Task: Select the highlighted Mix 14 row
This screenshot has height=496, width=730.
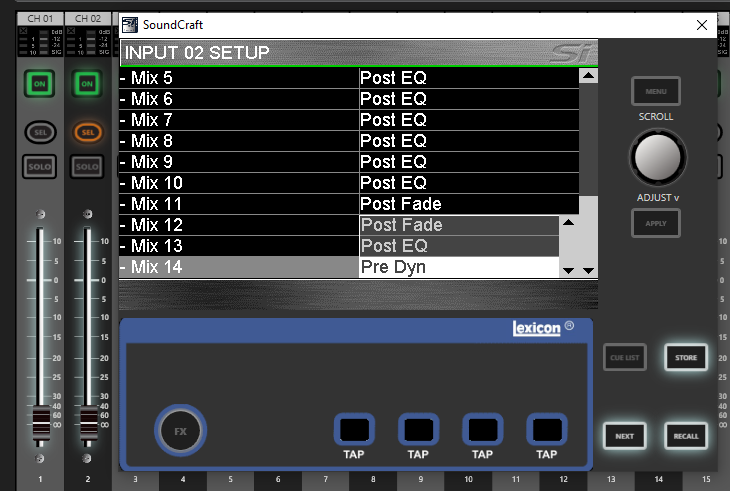Action: point(239,267)
